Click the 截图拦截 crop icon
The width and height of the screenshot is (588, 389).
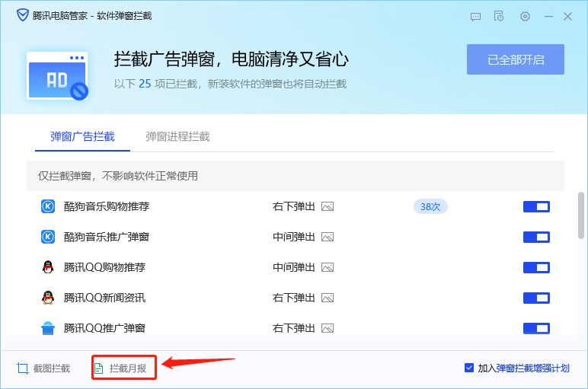23,368
